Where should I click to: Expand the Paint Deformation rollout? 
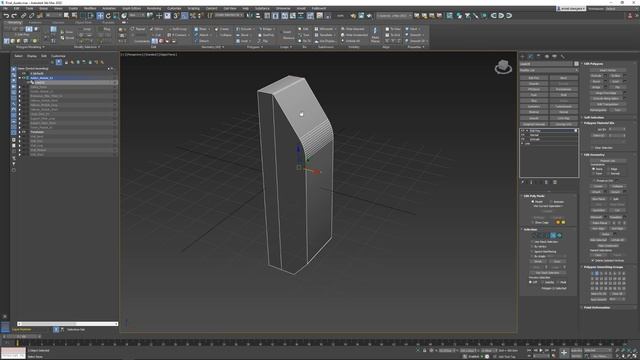pyautogui.click(x=597, y=307)
